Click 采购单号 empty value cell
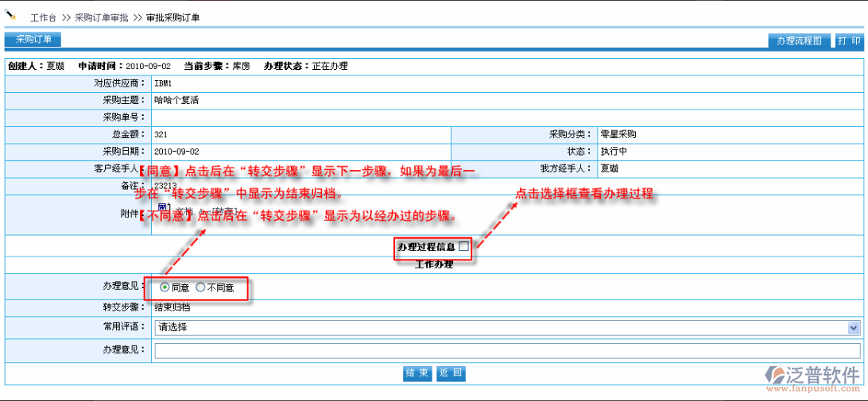Screen dimensions: 868x401 [x=507, y=118]
